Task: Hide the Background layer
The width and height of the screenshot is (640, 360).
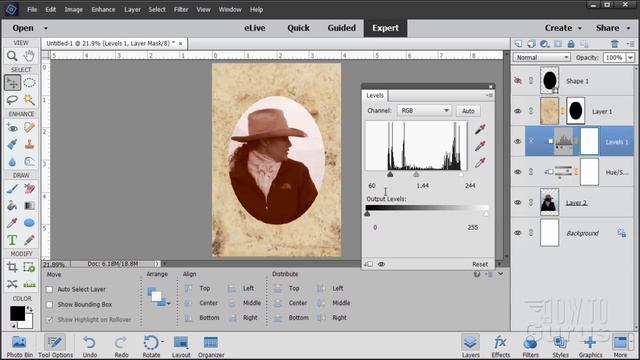Action: tap(518, 233)
